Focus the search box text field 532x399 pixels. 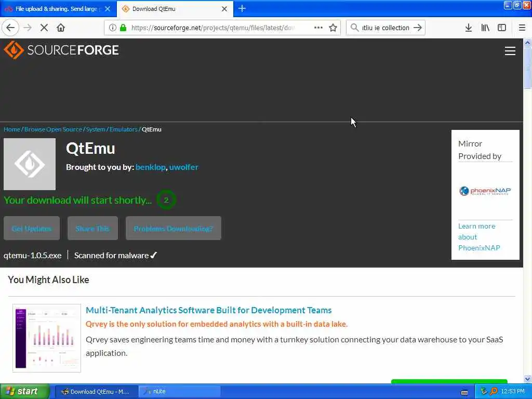coord(385,28)
